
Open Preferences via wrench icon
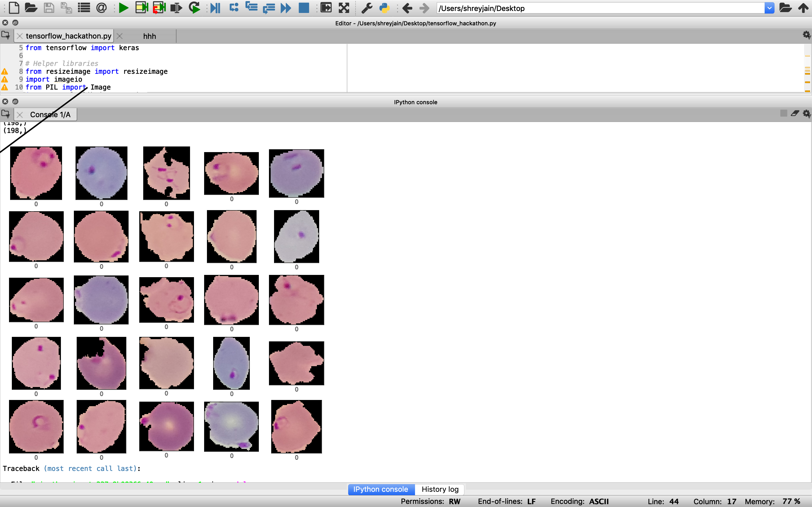[x=367, y=8]
